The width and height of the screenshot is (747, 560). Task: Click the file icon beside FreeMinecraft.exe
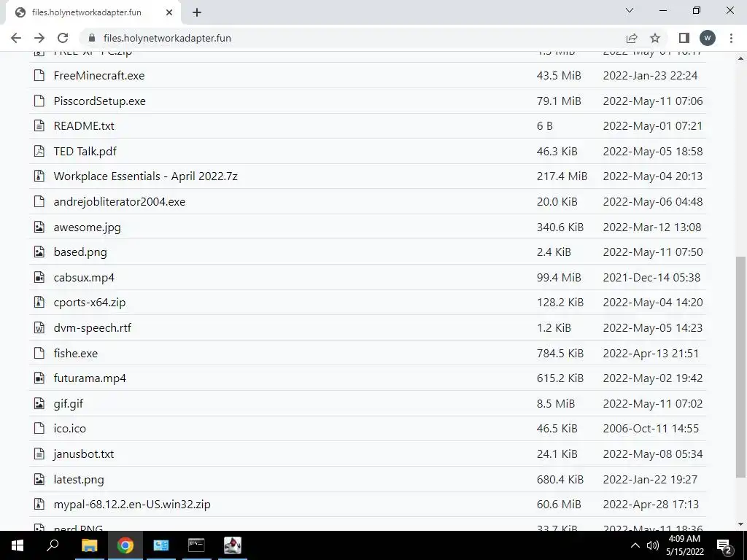coord(39,75)
